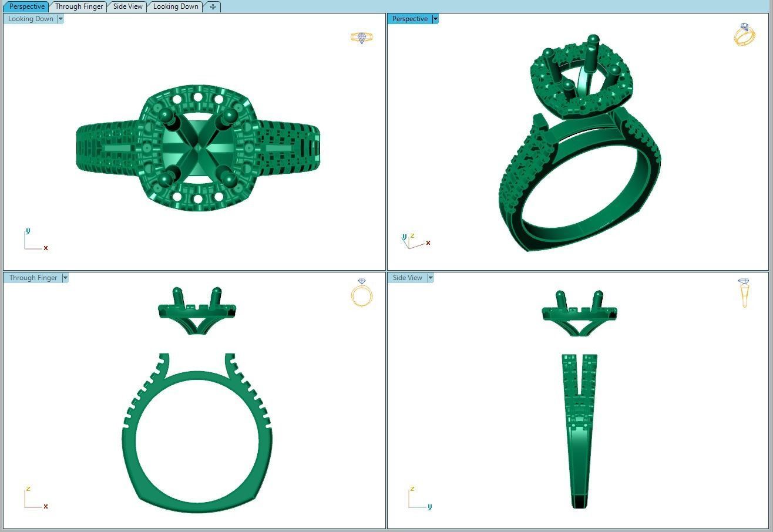
Task: Click the XY axis indicator in Looking Down
Action: click(x=35, y=240)
